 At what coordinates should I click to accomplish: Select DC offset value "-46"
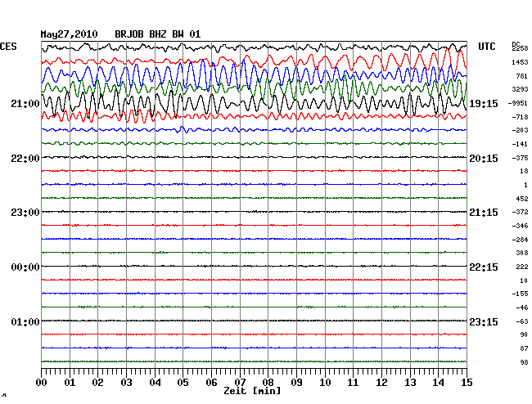tap(522, 308)
